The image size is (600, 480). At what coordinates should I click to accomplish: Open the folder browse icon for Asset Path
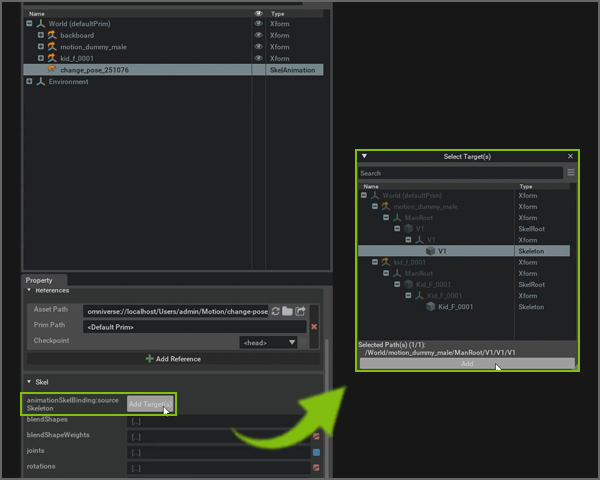point(287,312)
